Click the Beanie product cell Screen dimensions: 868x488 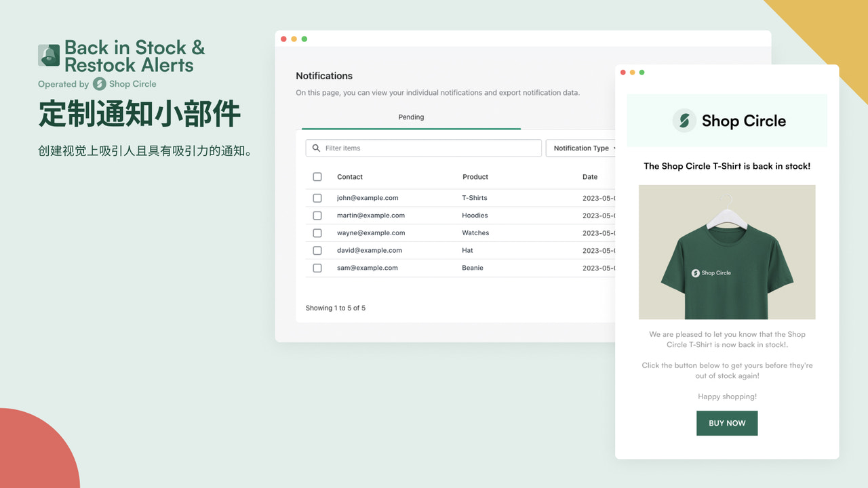click(x=473, y=268)
